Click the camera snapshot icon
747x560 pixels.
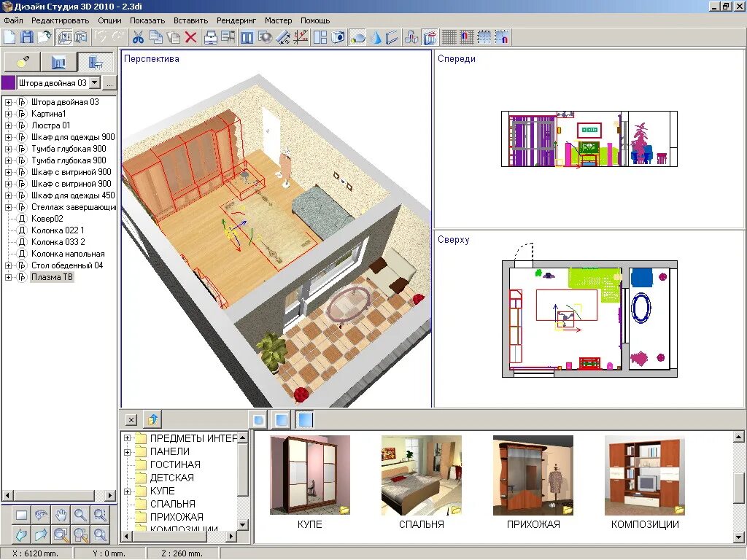click(338, 36)
